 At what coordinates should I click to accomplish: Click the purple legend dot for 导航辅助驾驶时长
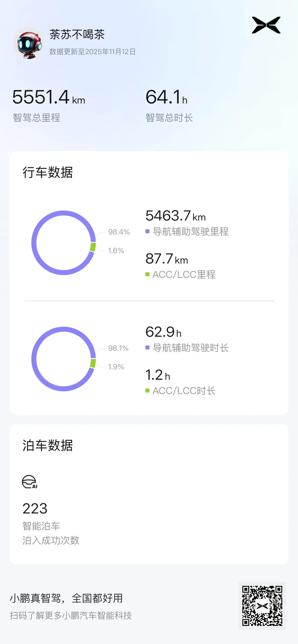(147, 348)
